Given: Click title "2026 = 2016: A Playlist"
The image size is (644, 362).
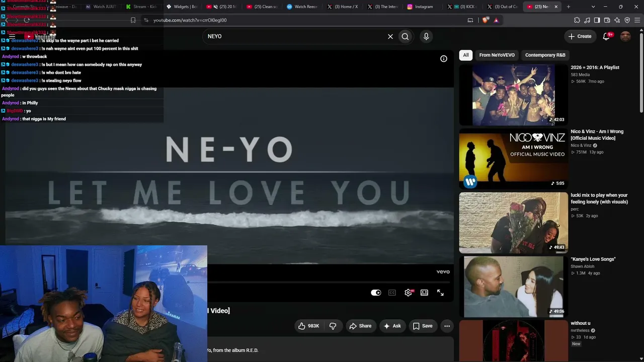Looking at the screenshot, I should point(595,67).
